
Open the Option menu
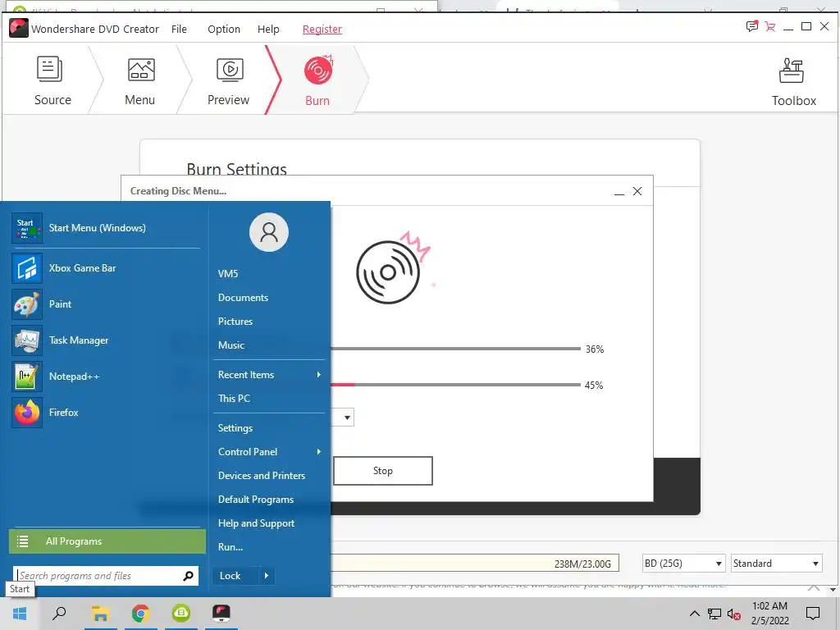224,29
